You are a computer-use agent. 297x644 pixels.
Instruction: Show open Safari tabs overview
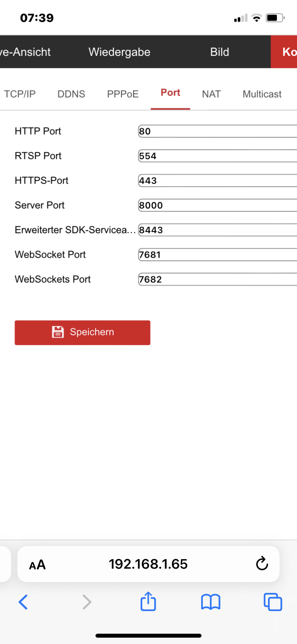(x=273, y=602)
